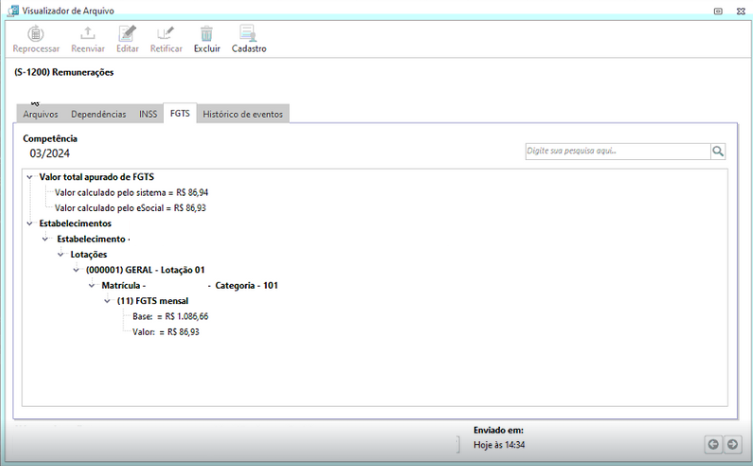Click the Categoria - 101 text
Image resolution: width=753 pixels, height=466 pixels.
(x=246, y=286)
